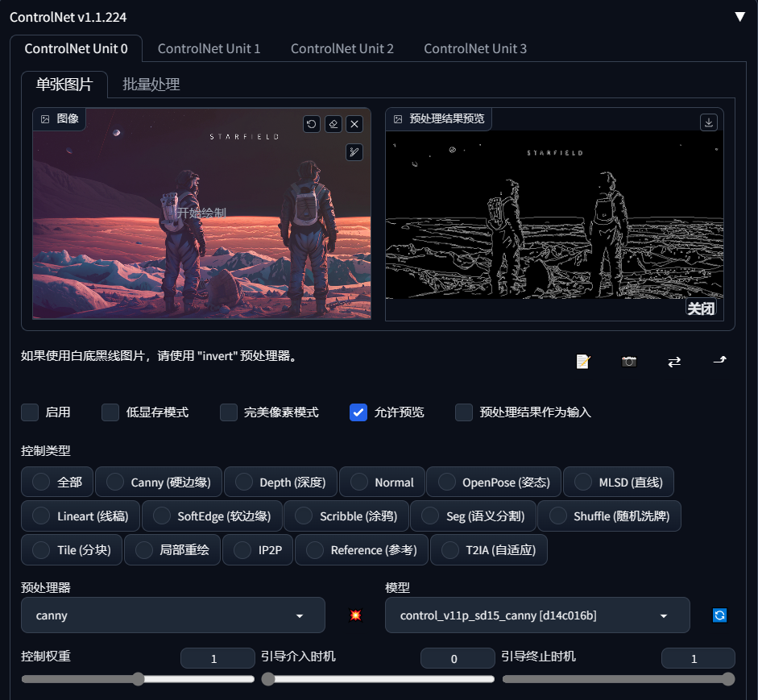Adjust the 引导介入时机 start step slider
This screenshot has width=758, height=700.
[378, 679]
